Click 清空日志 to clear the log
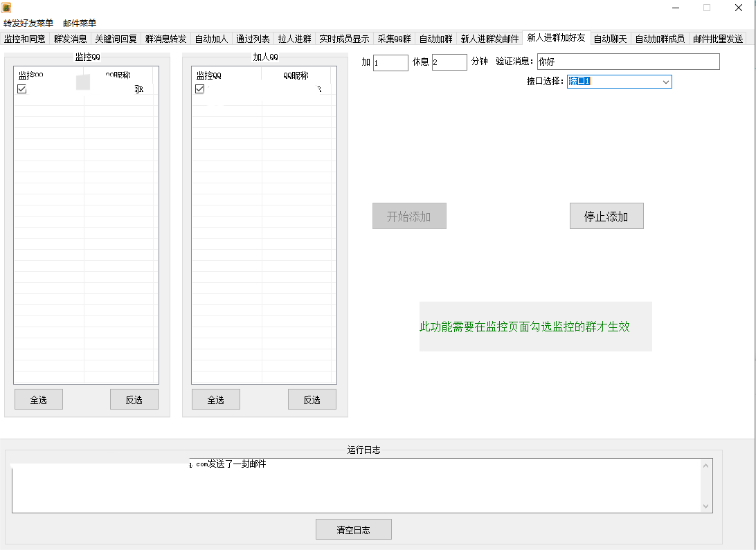The image size is (756, 550). click(353, 530)
